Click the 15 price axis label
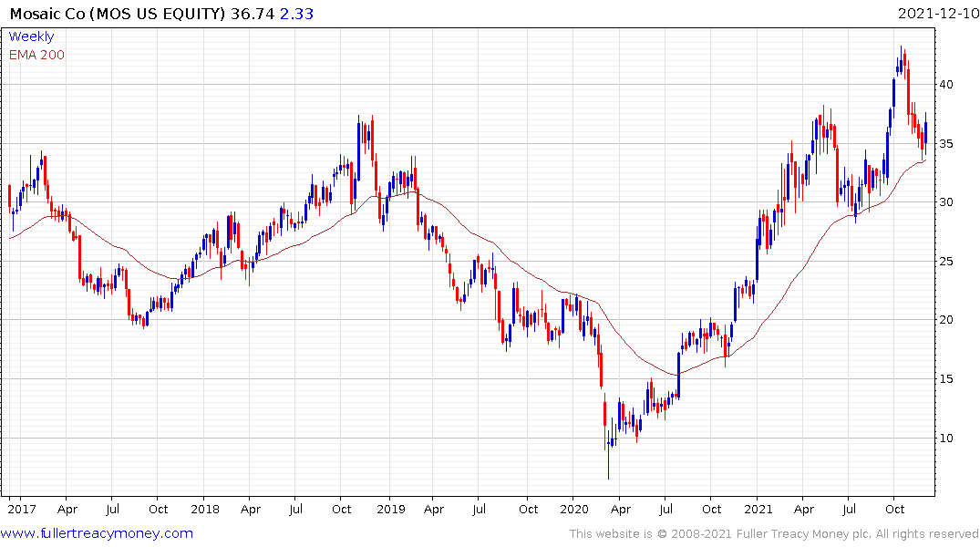This screenshot has width=980, height=547. click(x=946, y=379)
